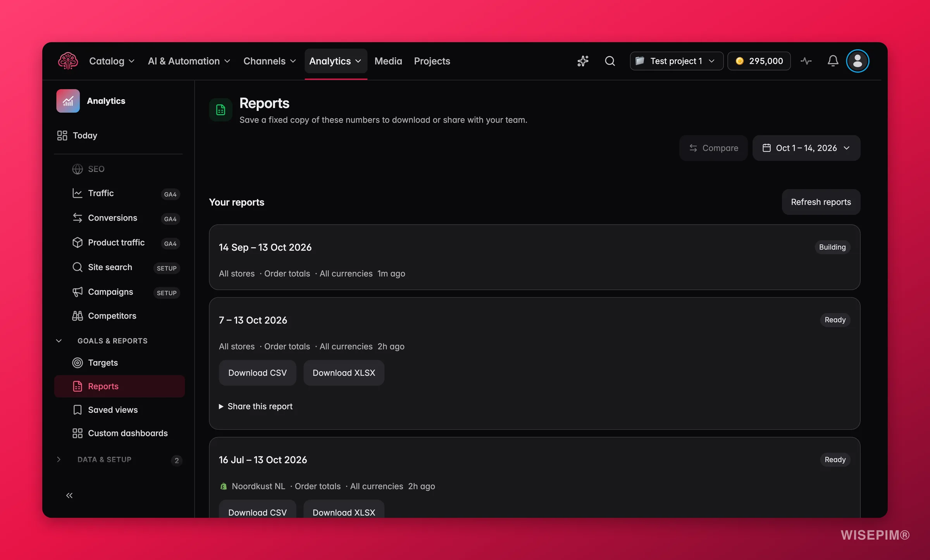Click the Compare button
The width and height of the screenshot is (930, 560).
(x=713, y=148)
